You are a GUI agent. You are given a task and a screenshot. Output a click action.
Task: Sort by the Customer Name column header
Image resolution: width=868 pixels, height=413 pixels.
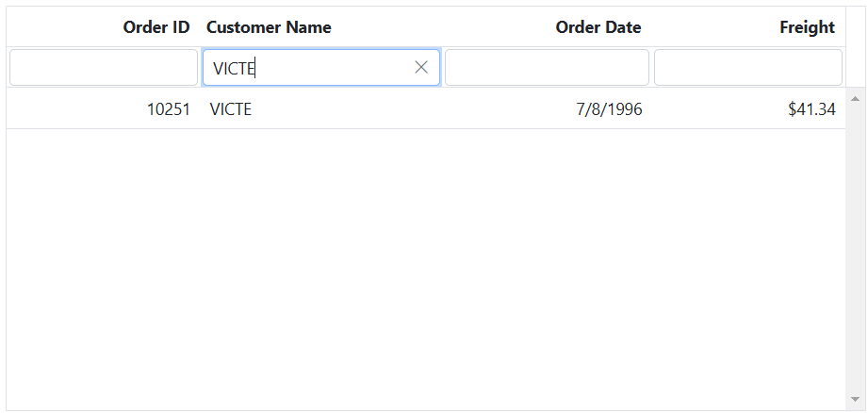(269, 27)
